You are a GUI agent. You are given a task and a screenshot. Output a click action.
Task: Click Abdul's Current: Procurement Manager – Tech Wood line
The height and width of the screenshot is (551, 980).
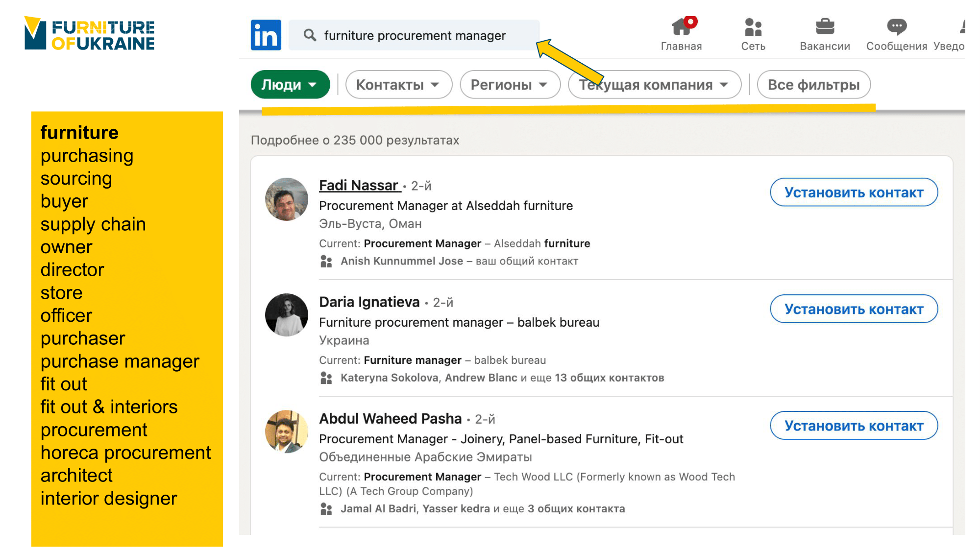tap(527, 484)
